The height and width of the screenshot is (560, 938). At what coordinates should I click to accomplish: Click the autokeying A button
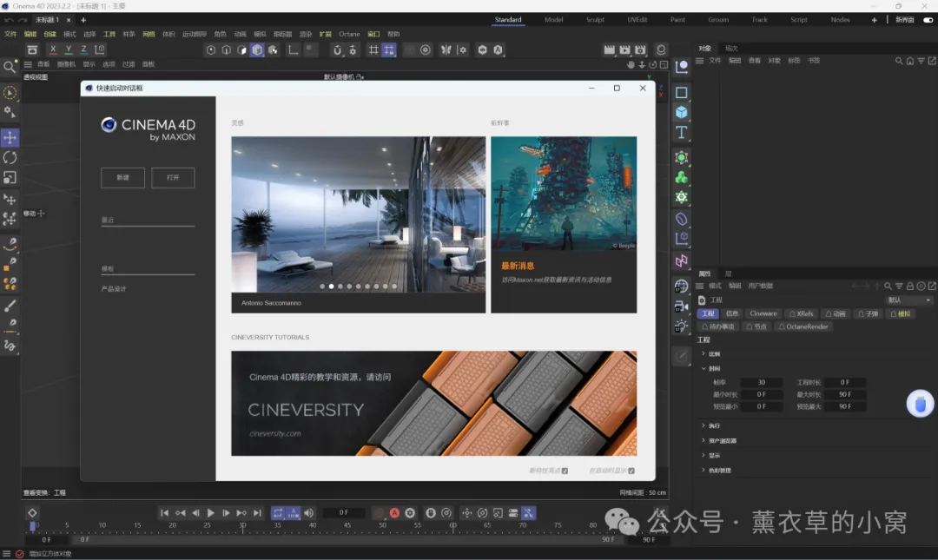pos(394,513)
